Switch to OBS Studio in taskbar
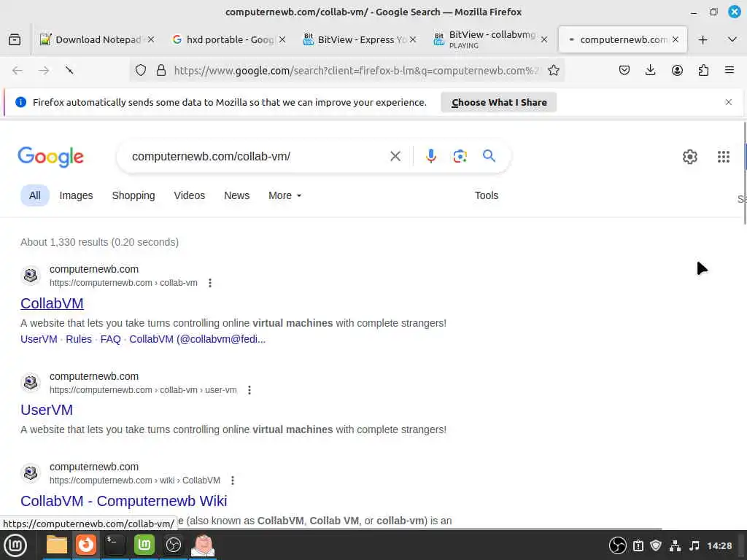This screenshot has height=560, width=747. [x=174, y=545]
